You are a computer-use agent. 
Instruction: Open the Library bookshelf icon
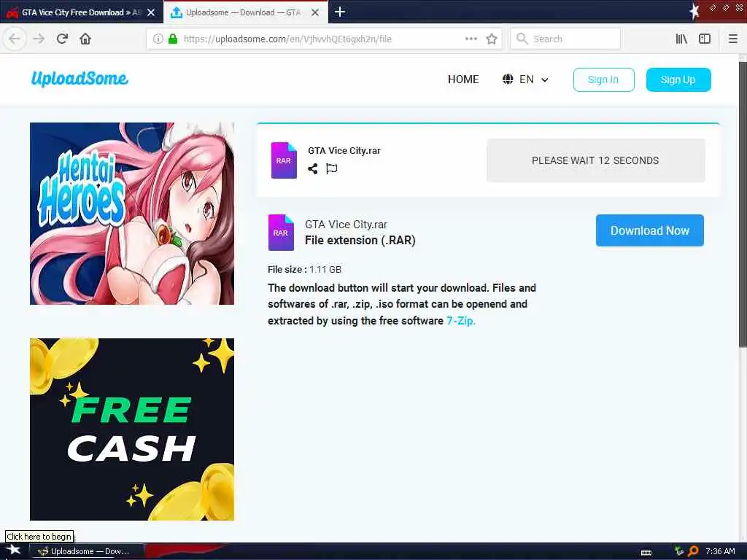[x=681, y=39]
